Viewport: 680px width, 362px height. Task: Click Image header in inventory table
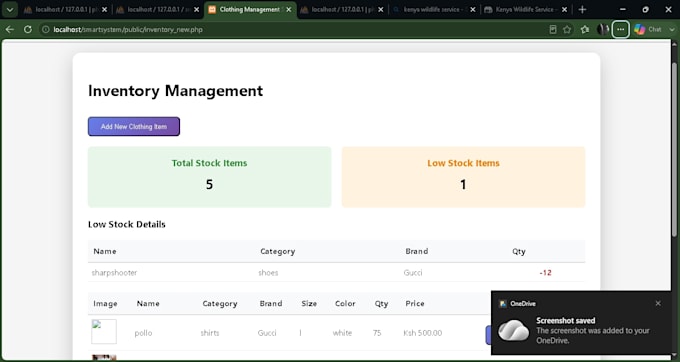(105, 303)
